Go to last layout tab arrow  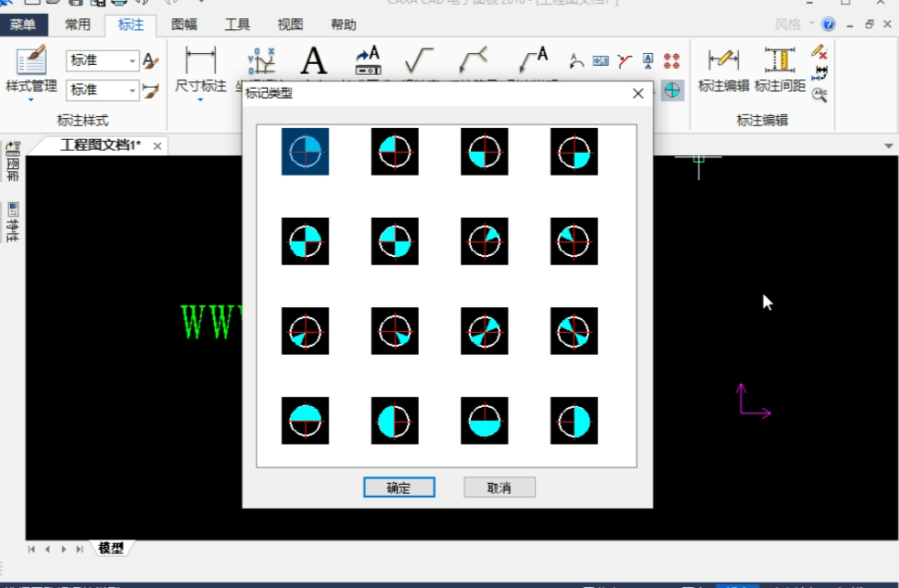coord(80,549)
